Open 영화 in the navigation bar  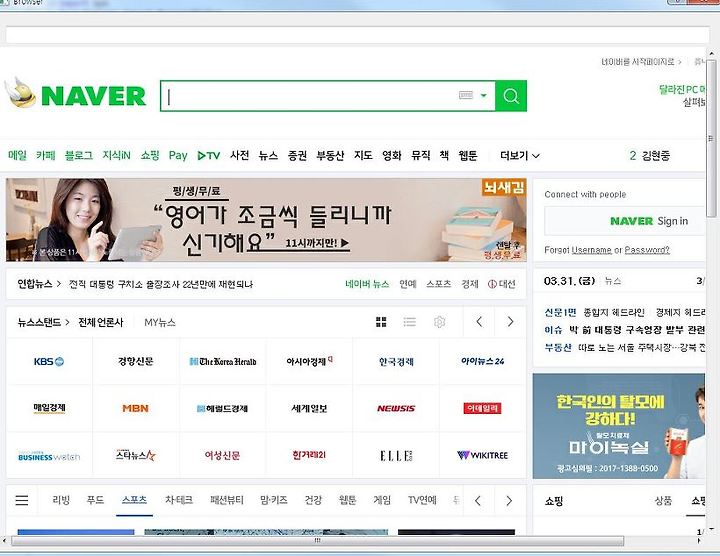pos(392,156)
